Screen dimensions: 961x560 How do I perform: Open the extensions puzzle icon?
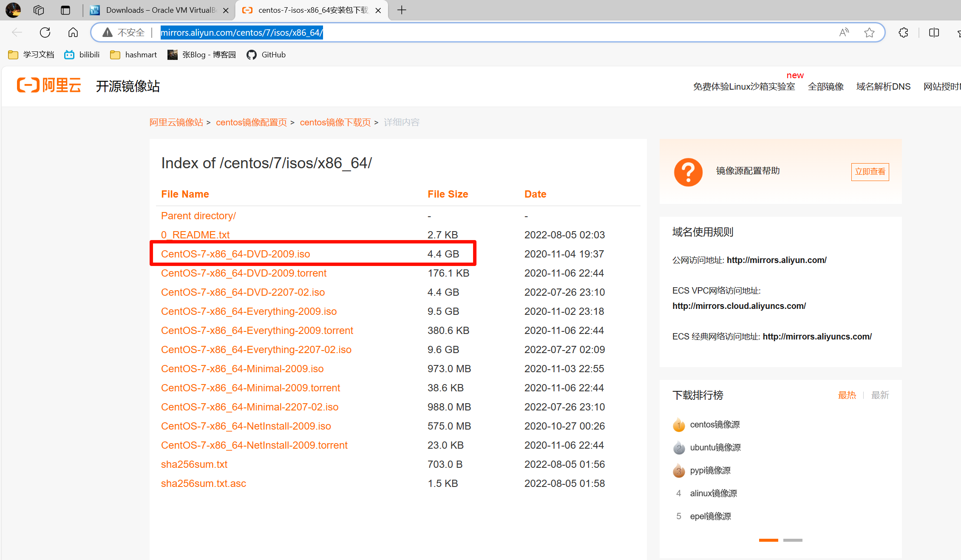click(x=903, y=32)
